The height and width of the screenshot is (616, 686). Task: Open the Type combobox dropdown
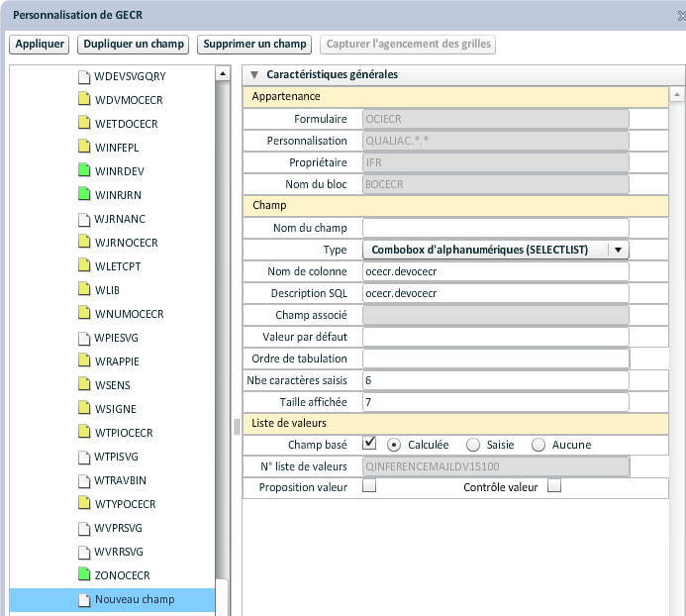point(617,251)
